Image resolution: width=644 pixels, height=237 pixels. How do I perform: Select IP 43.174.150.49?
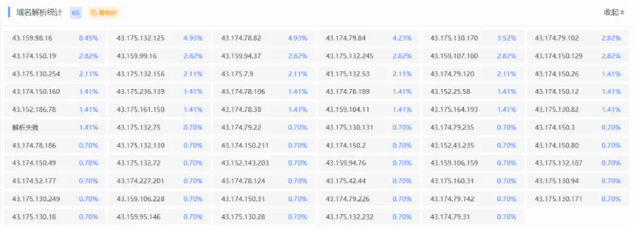tap(34, 163)
